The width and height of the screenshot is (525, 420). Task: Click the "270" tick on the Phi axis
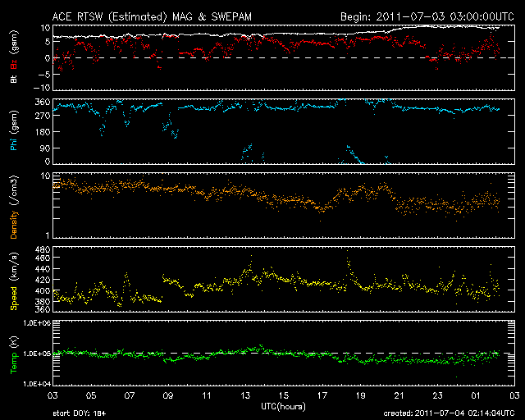pos(43,116)
